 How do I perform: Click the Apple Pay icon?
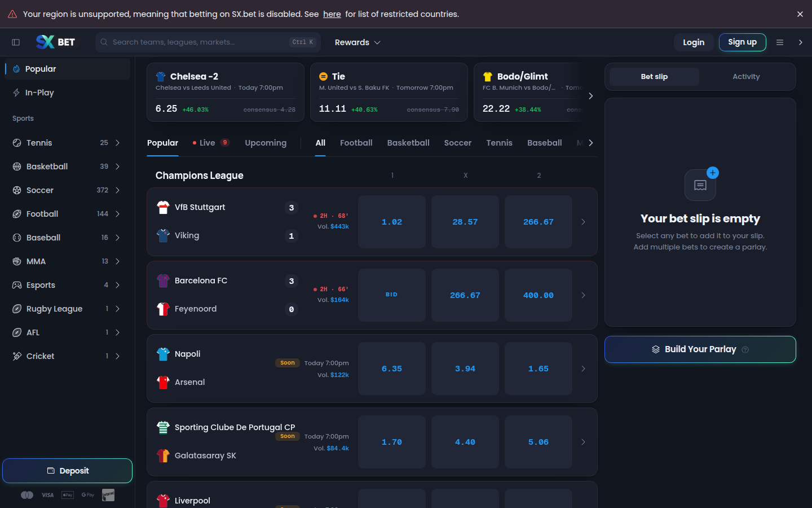(x=68, y=495)
